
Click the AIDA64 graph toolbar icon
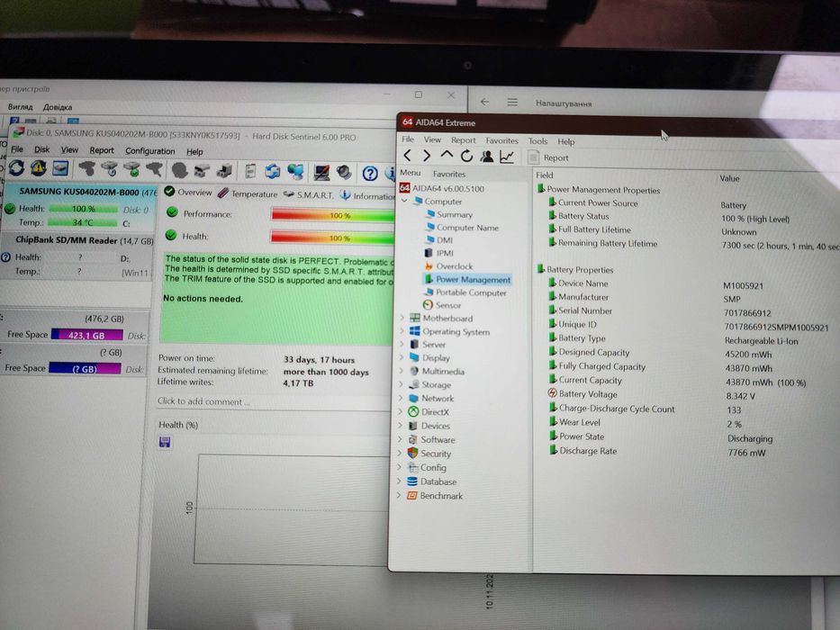point(506,157)
